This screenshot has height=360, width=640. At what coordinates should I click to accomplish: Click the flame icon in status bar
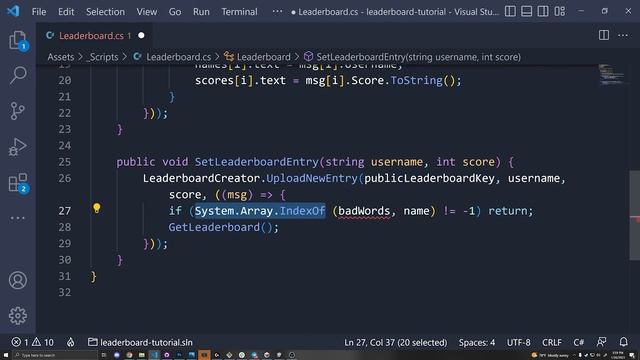pyautogui.click(x=71, y=342)
